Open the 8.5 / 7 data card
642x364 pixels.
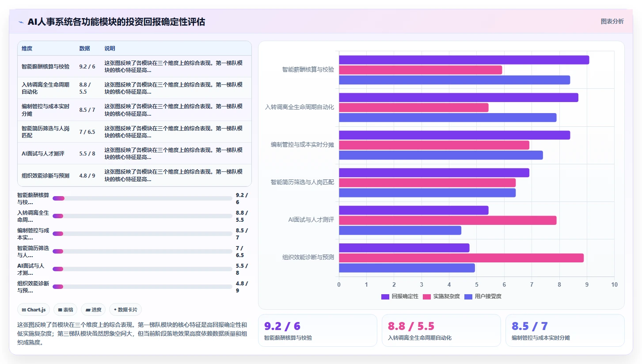pos(565,330)
